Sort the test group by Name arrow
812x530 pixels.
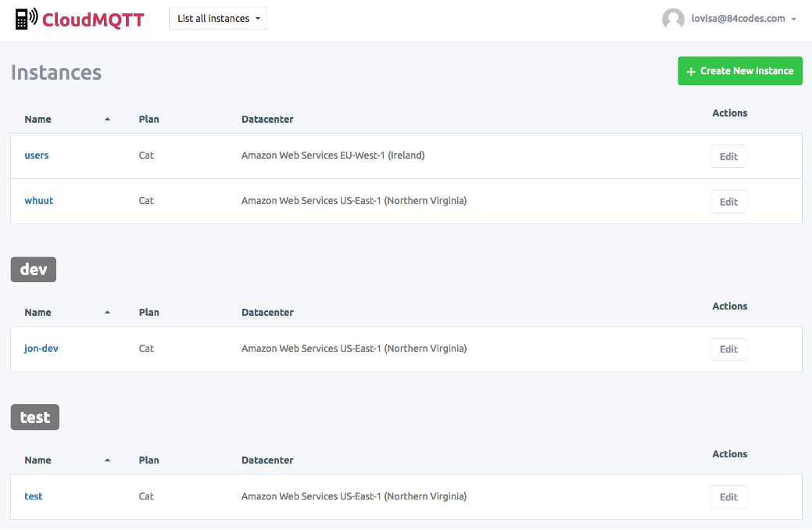point(107,460)
